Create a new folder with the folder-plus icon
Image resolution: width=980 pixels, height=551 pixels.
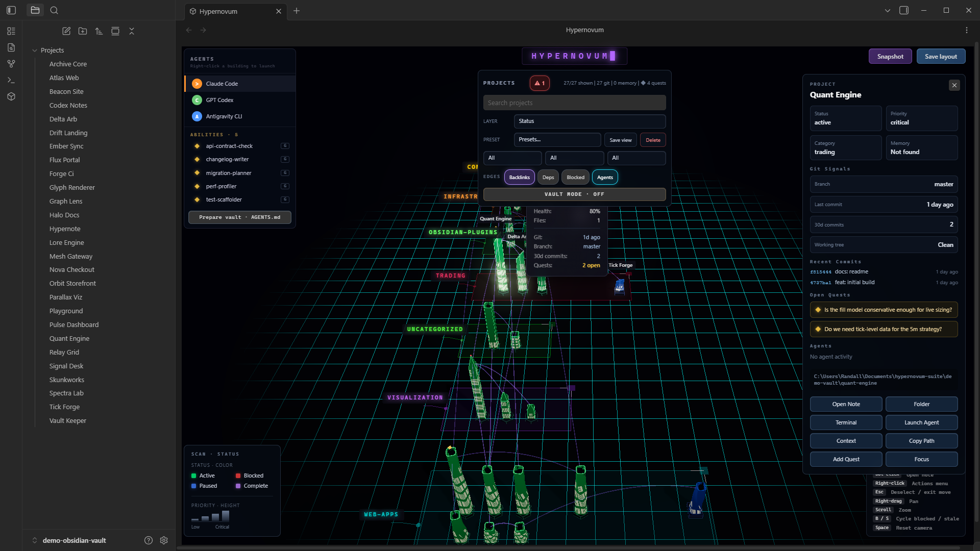pyautogui.click(x=83, y=31)
